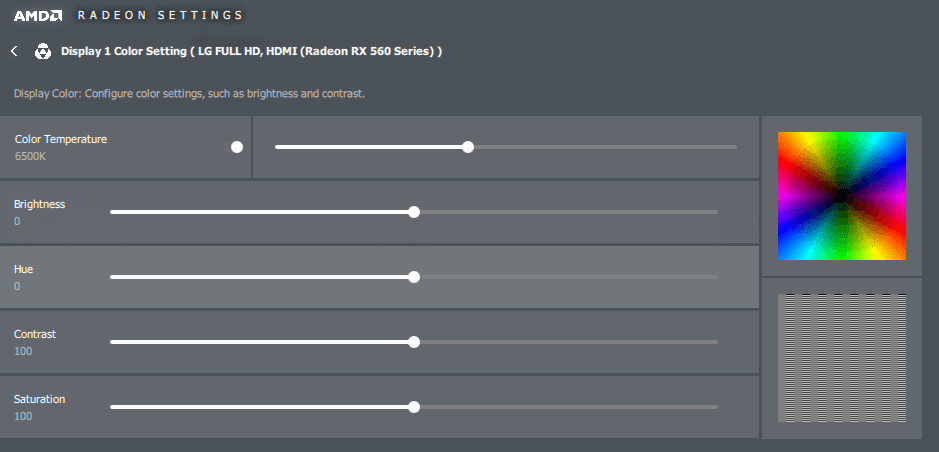Viewport: 939px width, 452px height.
Task: Click the Color Temperature slider handle
Action: point(468,147)
